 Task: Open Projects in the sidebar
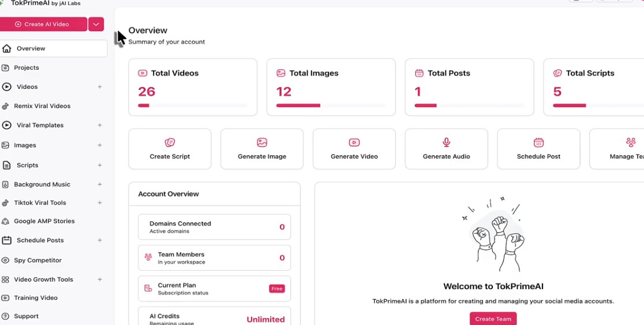[x=27, y=68]
